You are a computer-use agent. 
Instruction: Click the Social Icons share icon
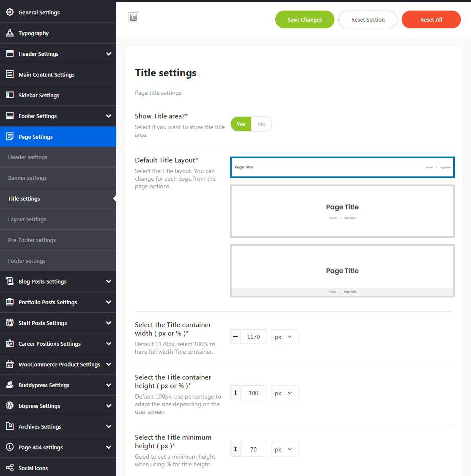click(x=10, y=468)
